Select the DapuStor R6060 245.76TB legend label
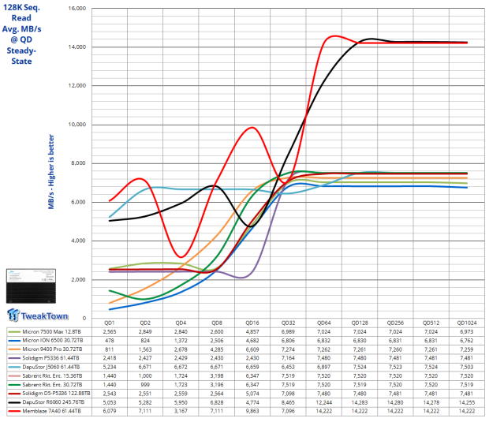The width and height of the screenshot is (489, 448). point(54,402)
